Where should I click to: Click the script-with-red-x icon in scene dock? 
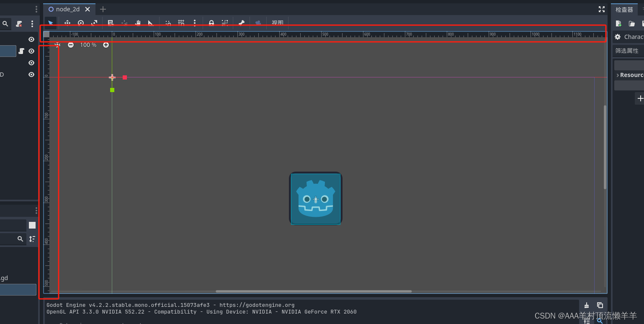19,24
